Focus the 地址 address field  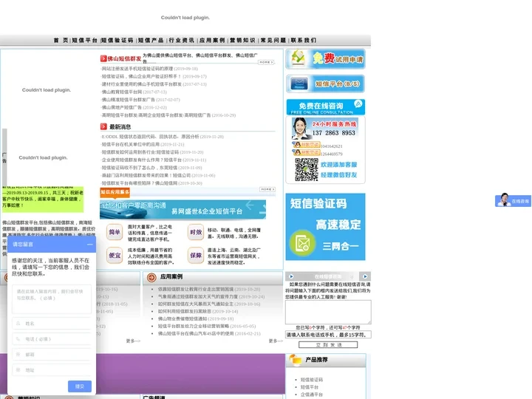(52, 370)
